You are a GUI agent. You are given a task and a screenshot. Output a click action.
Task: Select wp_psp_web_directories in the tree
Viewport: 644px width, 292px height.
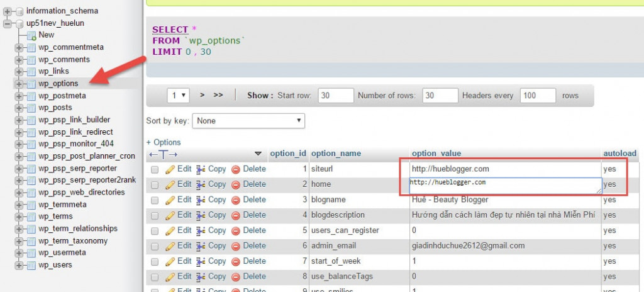click(x=82, y=192)
